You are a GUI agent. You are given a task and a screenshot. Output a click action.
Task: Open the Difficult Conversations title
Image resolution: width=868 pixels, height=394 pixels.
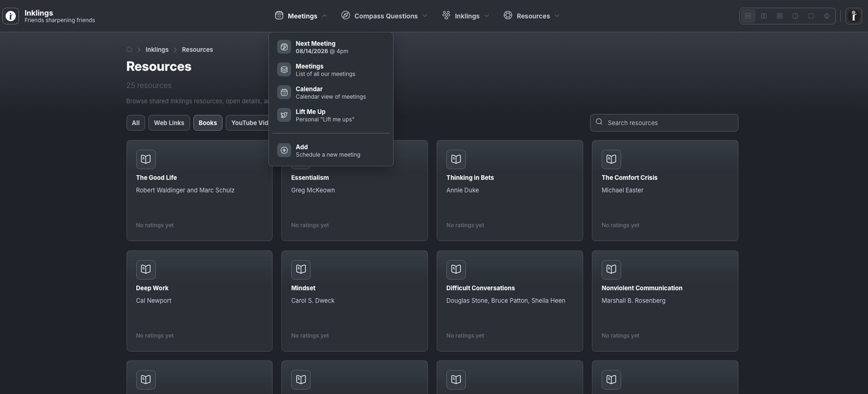pos(480,288)
